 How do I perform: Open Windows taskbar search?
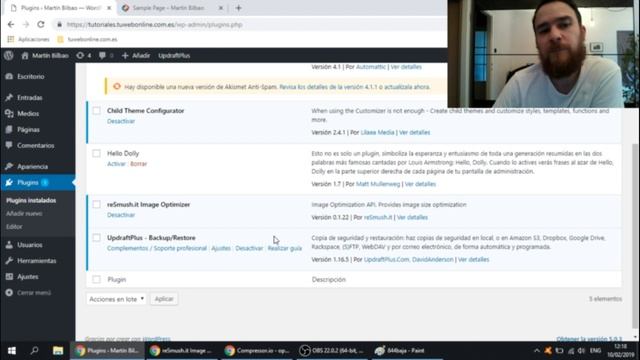tap(35, 351)
